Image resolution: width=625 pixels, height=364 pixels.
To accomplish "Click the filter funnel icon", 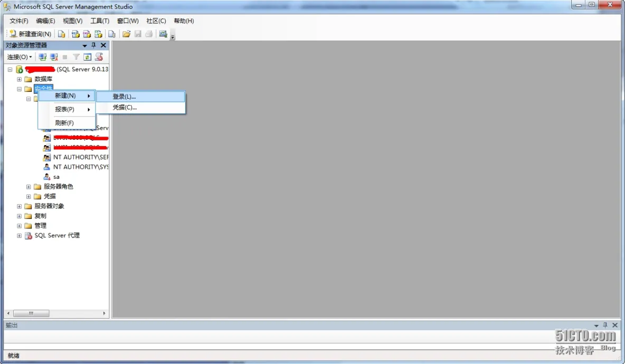I will pyautogui.click(x=76, y=57).
